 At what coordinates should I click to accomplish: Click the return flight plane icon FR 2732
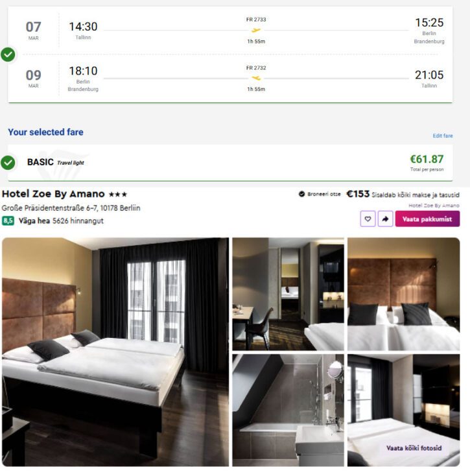(x=256, y=78)
